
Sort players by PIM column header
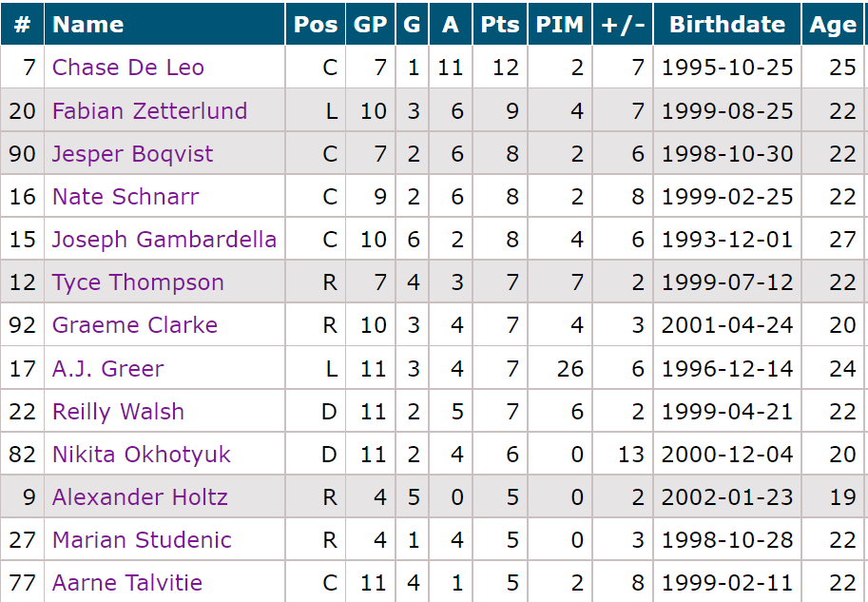tap(560, 25)
